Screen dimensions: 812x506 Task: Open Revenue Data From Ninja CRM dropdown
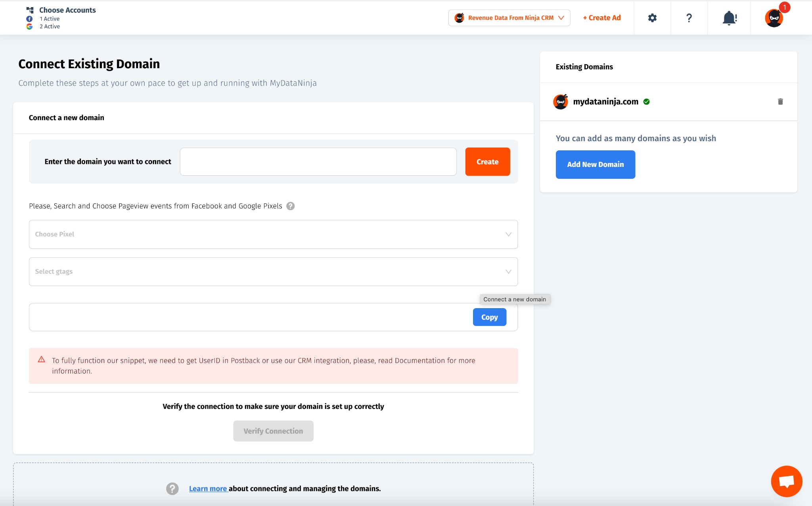tap(509, 18)
